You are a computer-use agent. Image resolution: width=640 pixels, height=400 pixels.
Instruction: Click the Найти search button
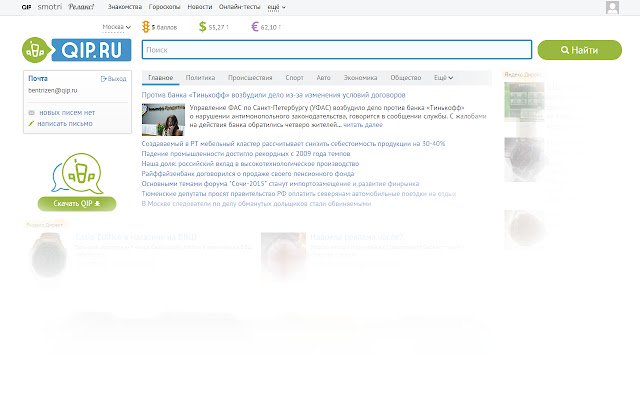pyautogui.click(x=580, y=50)
